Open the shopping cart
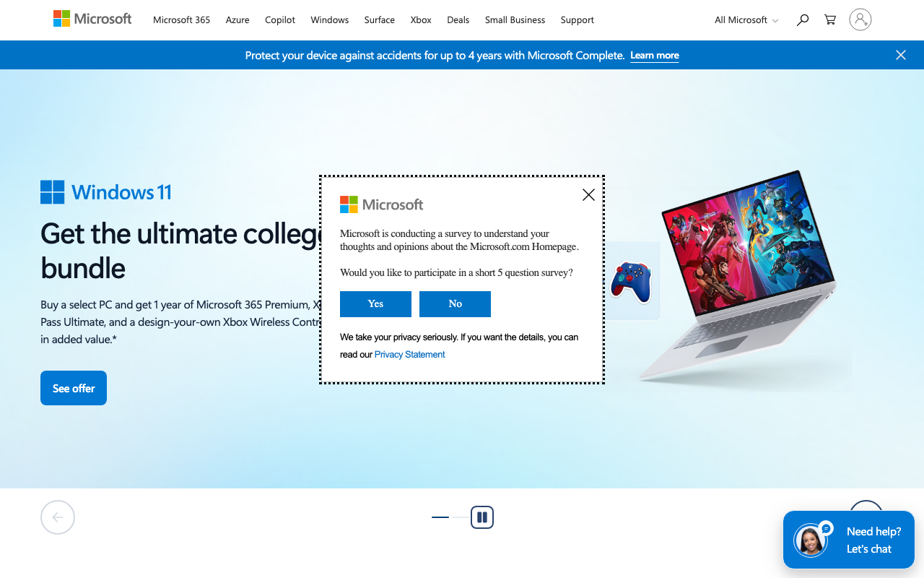924x578 pixels. click(829, 20)
